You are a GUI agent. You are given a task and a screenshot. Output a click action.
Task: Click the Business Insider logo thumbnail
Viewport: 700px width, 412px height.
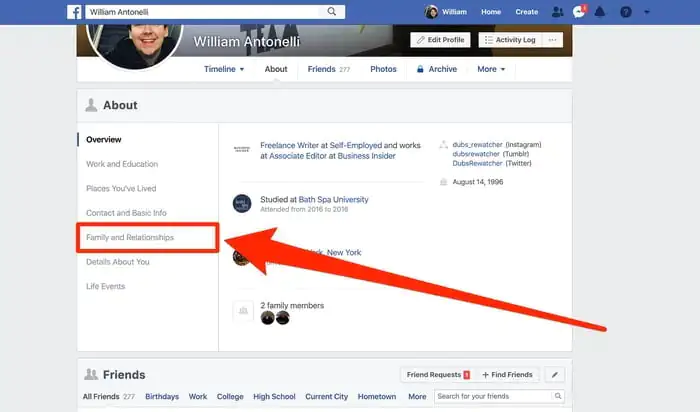[x=242, y=149]
